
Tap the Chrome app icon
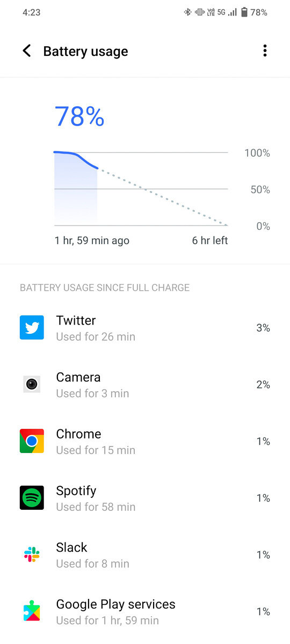[x=32, y=441]
